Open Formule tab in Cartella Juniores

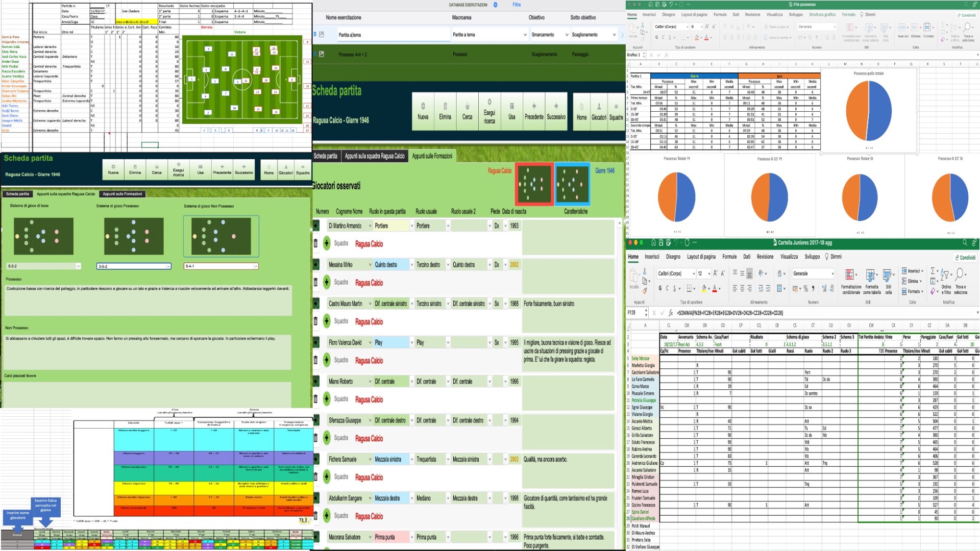pos(729,257)
